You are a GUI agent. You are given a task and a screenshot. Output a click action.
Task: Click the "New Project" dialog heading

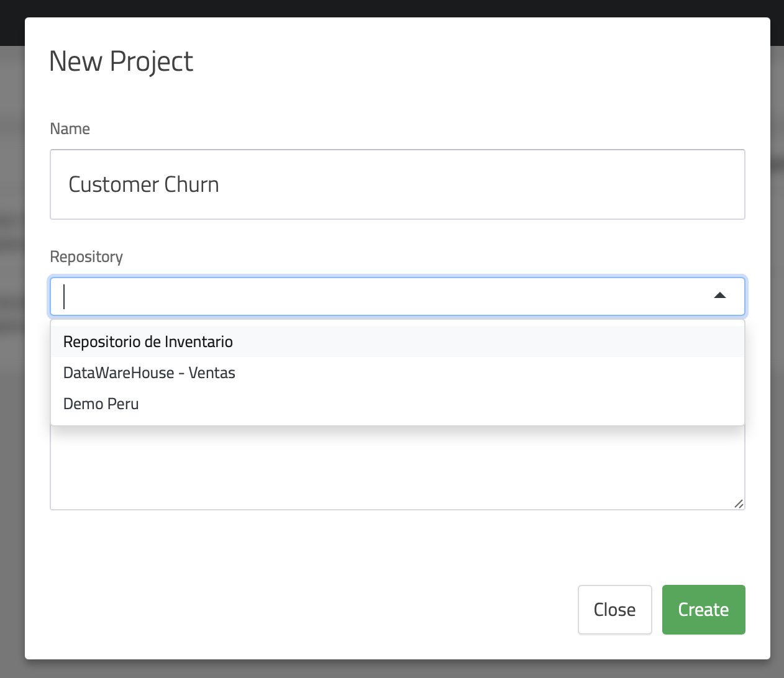click(x=121, y=61)
